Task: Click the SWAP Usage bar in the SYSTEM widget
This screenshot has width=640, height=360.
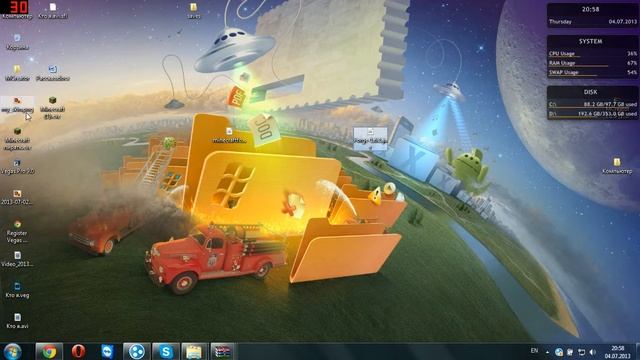Action: click(x=592, y=73)
